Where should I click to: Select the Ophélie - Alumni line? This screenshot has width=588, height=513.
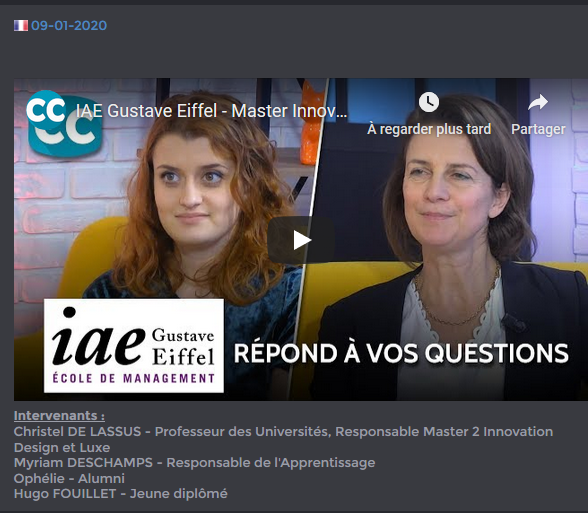tap(69, 478)
